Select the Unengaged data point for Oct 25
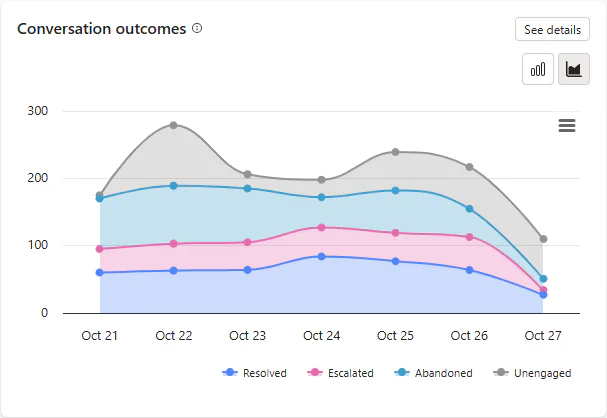Image resolution: width=607 pixels, height=418 pixels. pos(395,152)
